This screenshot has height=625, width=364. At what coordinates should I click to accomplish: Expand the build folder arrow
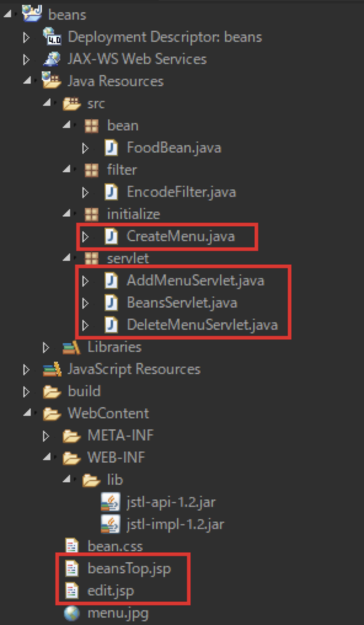(x=26, y=391)
